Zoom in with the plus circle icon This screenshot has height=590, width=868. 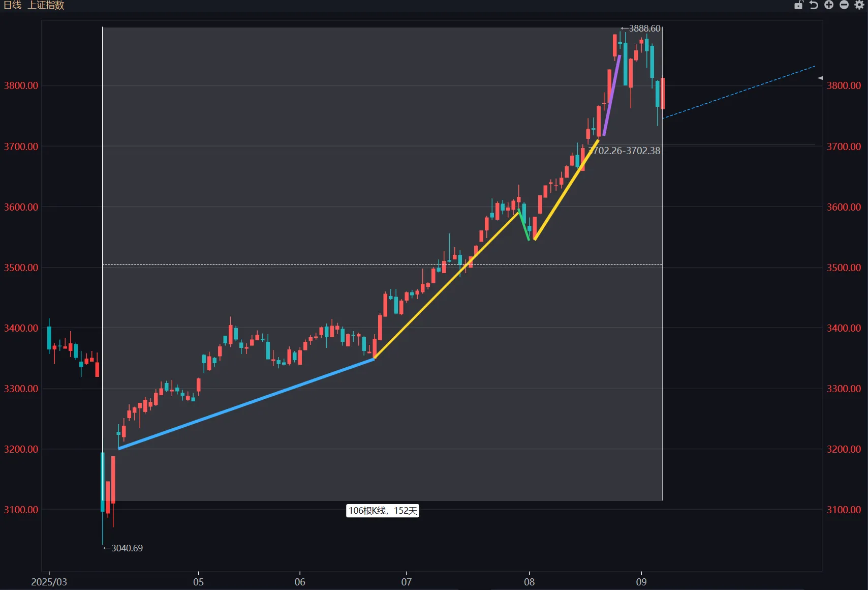(829, 5)
